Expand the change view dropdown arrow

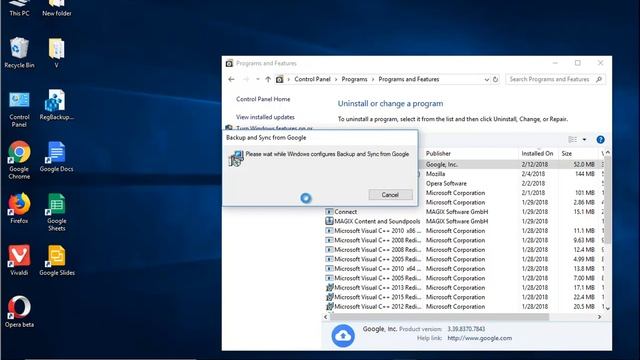pos(584,140)
